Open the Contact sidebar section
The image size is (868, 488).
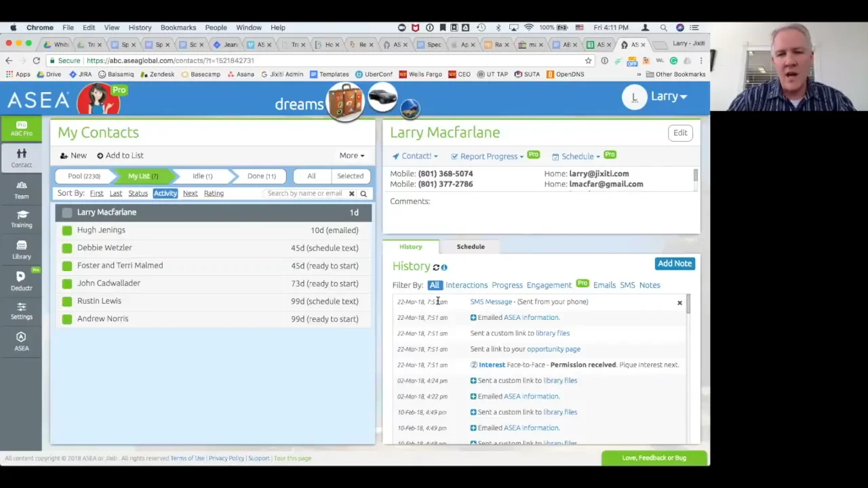[21, 158]
